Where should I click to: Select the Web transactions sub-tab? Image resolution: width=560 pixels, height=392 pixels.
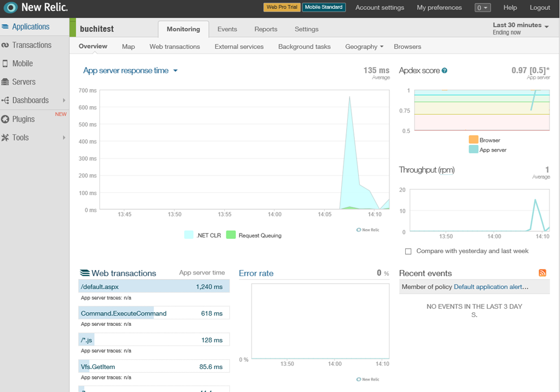(x=174, y=47)
